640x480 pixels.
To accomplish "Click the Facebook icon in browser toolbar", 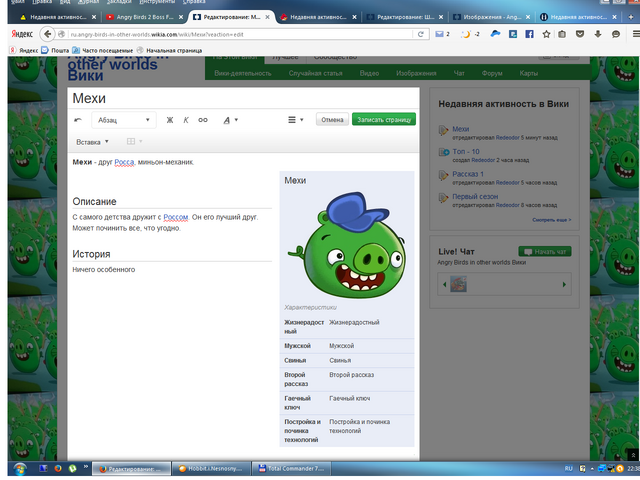I will click(x=529, y=34).
